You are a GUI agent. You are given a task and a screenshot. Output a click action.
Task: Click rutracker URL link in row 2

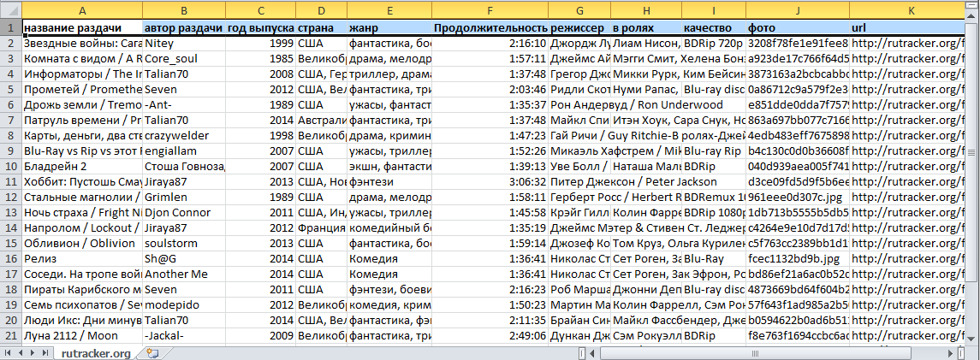click(x=907, y=44)
